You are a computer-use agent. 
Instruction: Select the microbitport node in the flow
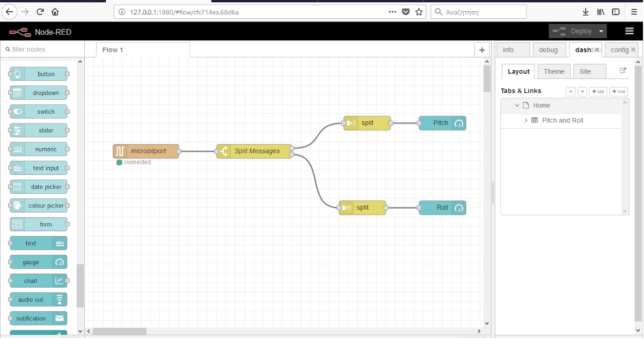[x=145, y=151]
